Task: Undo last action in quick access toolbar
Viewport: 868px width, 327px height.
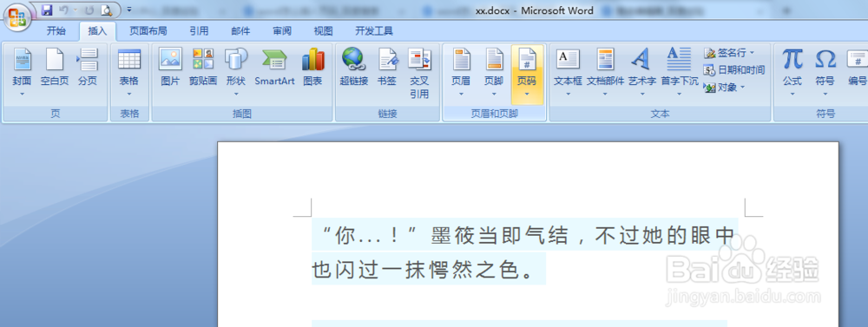Action: pos(63,10)
